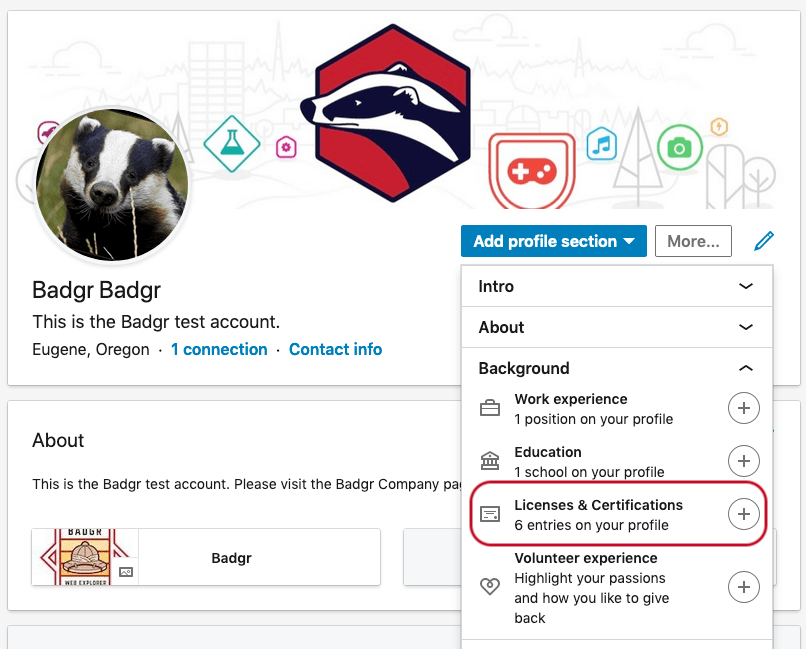Image resolution: width=806 pixels, height=649 pixels.
Task: Expand the About section chevron
Action: [746, 327]
